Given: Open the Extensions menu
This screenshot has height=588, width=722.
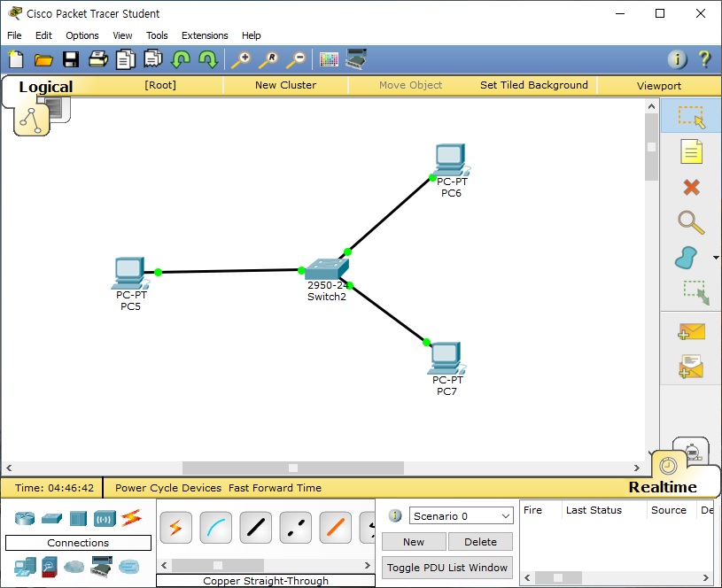Looking at the screenshot, I should pos(205,35).
